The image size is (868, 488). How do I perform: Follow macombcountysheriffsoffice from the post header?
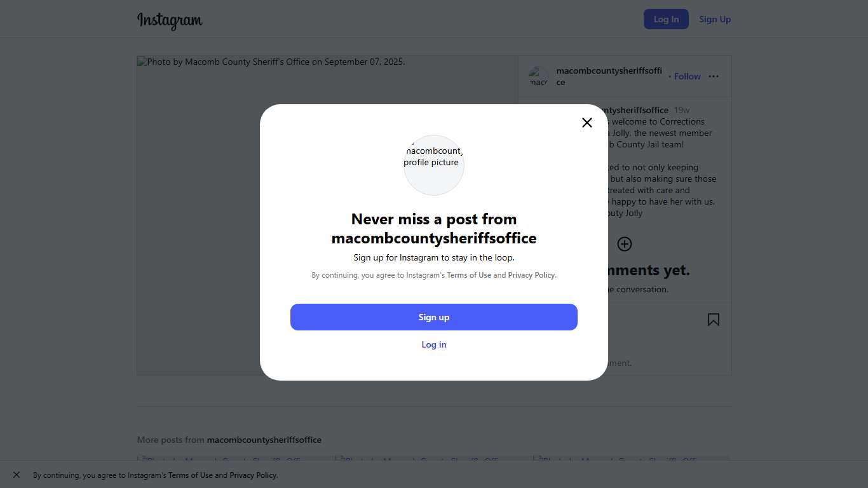click(x=687, y=76)
